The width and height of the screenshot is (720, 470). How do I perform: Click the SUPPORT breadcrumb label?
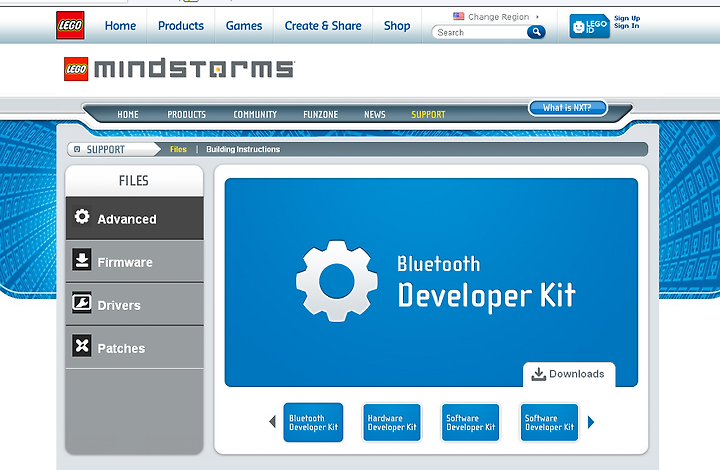(106, 150)
